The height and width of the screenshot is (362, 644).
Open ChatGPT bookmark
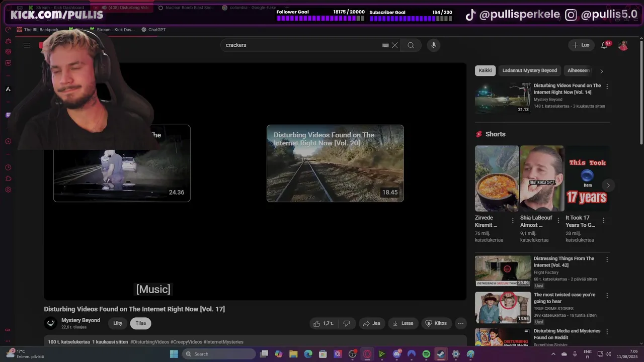pyautogui.click(x=153, y=30)
